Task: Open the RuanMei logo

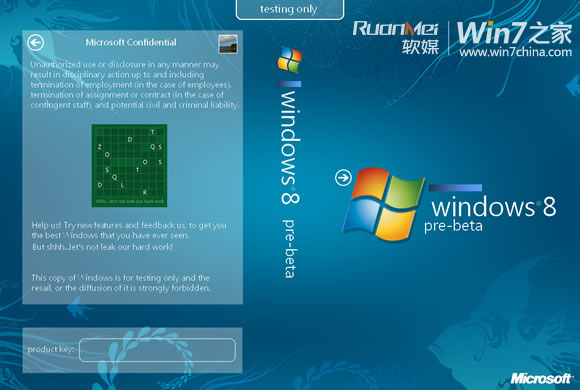Action: pyautogui.click(x=395, y=37)
